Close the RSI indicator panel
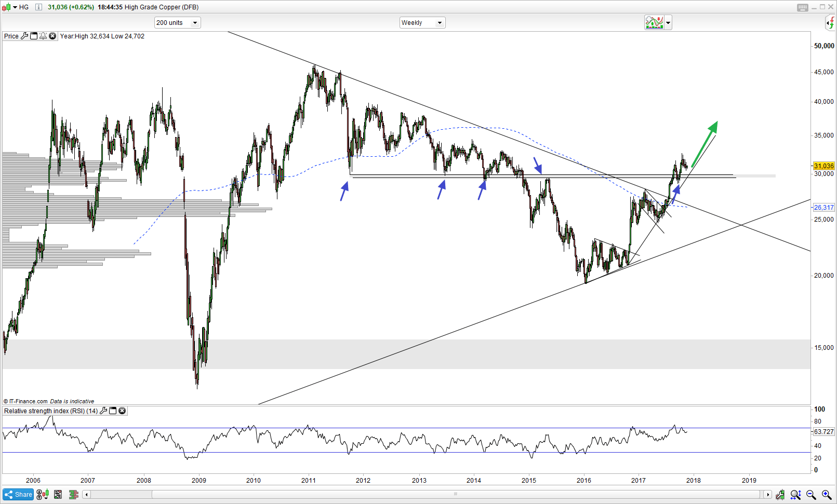Screen dimensions: 837x504 [x=122, y=411]
